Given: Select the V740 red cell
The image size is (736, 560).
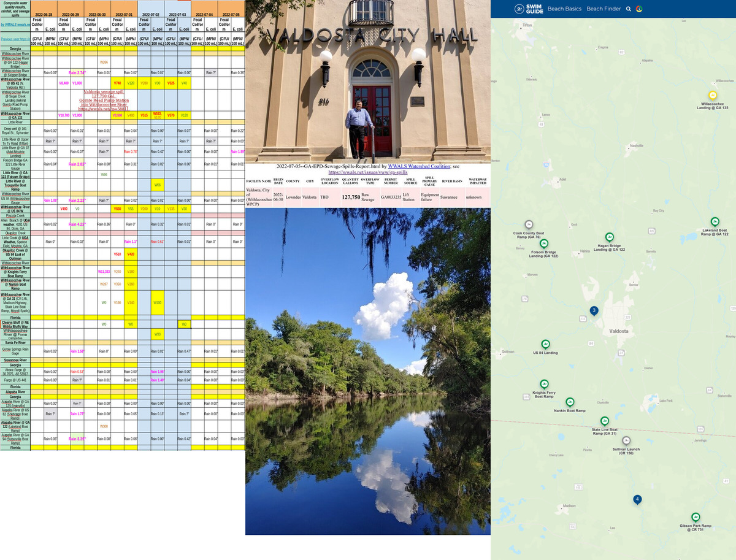Looking at the screenshot, I should (117, 82).
